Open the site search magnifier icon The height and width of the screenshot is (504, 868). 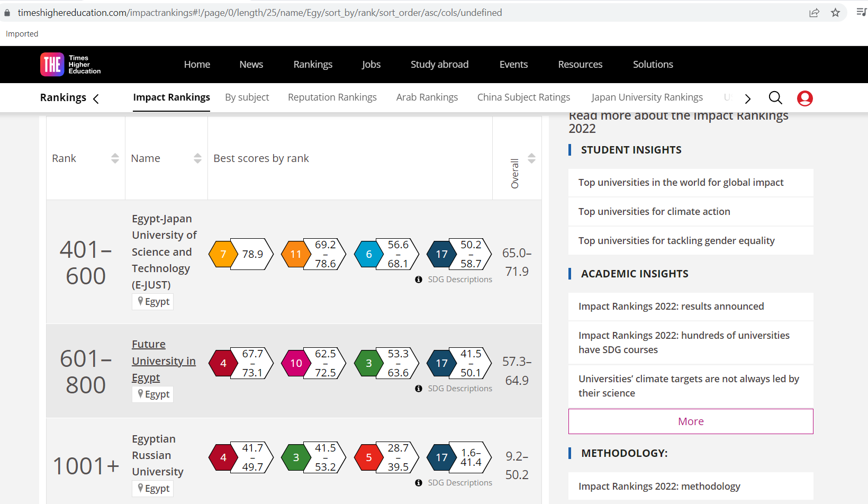coord(775,98)
